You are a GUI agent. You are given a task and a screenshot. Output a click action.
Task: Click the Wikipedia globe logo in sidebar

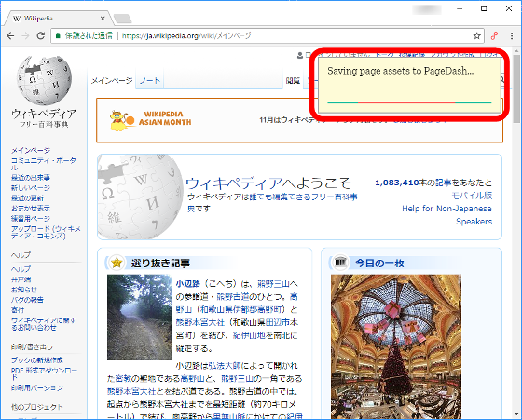44,80
